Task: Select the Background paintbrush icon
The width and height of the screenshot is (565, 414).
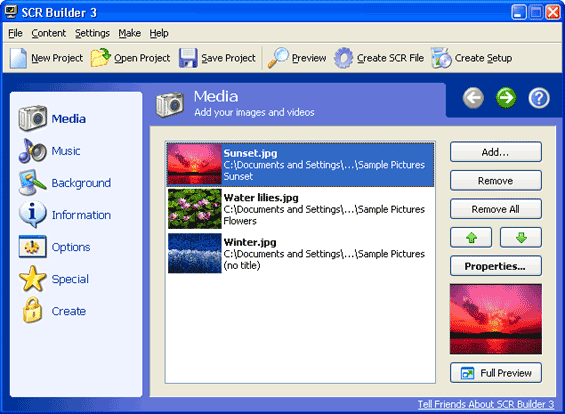Action: pyautogui.click(x=32, y=182)
